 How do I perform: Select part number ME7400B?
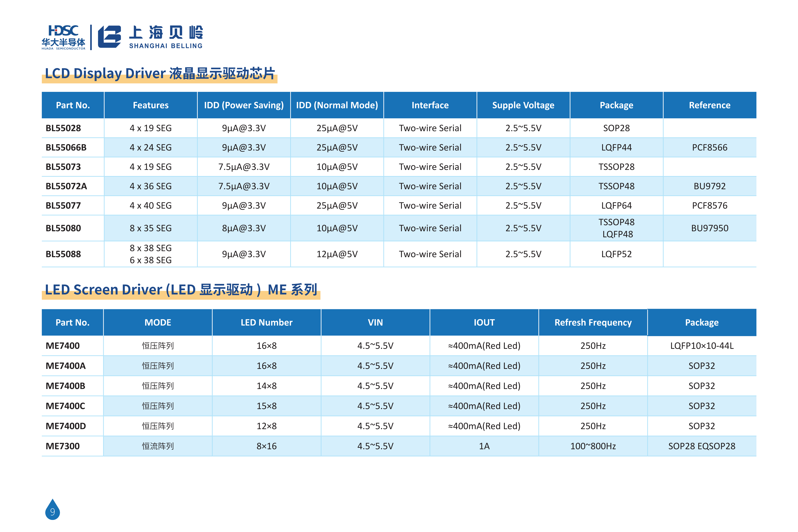pos(66,386)
